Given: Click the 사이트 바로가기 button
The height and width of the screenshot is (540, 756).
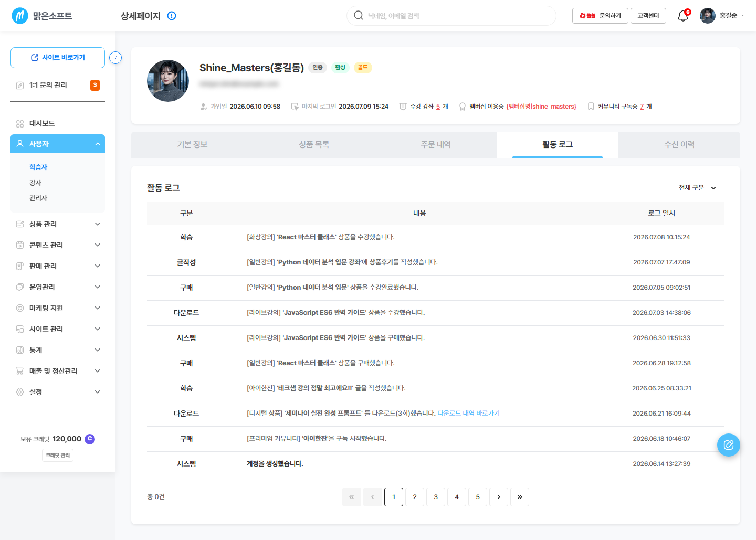Looking at the screenshot, I should (x=58, y=58).
